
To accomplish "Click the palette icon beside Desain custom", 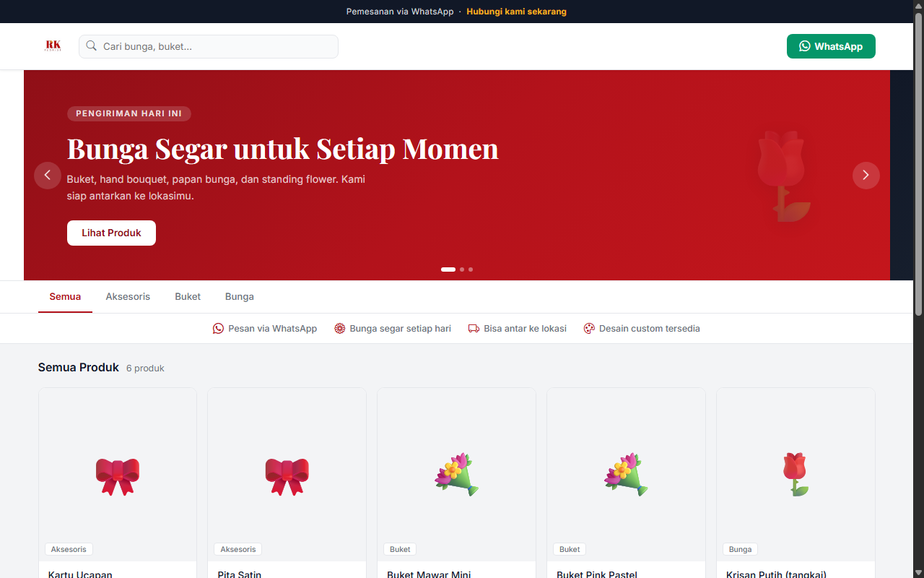I will (589, 329).
